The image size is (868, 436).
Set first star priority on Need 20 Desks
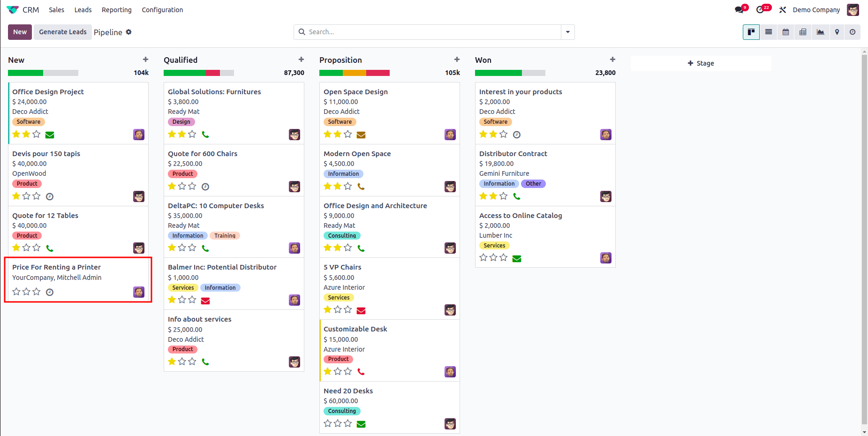328,423
